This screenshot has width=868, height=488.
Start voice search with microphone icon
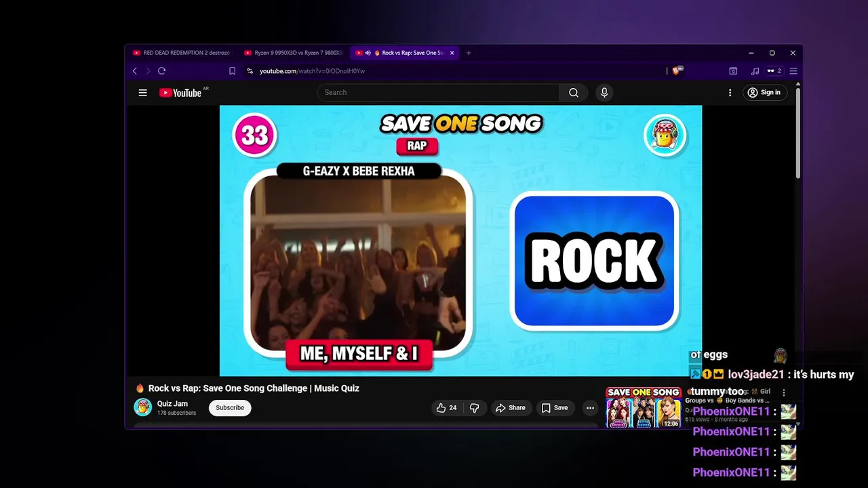[604, 93]
